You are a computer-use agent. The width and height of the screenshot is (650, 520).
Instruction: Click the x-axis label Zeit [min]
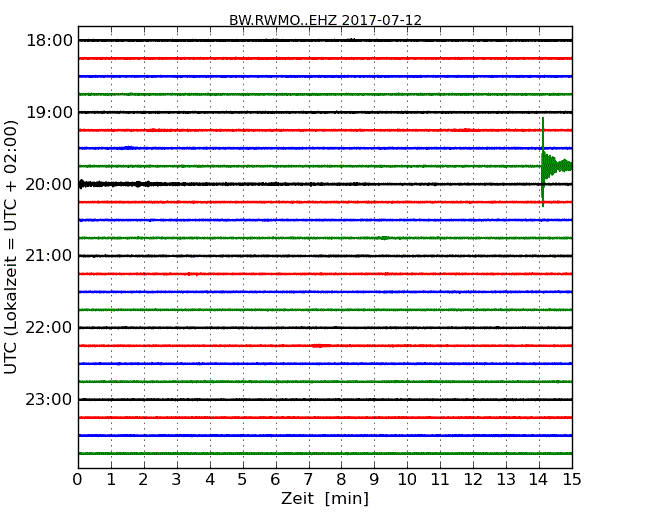click(x=325, y=498)
